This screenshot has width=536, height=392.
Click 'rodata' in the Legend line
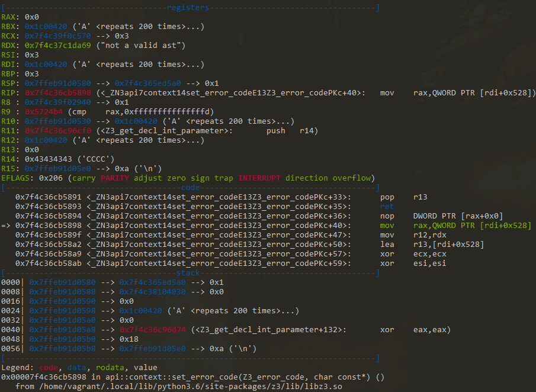pos(110,368)
